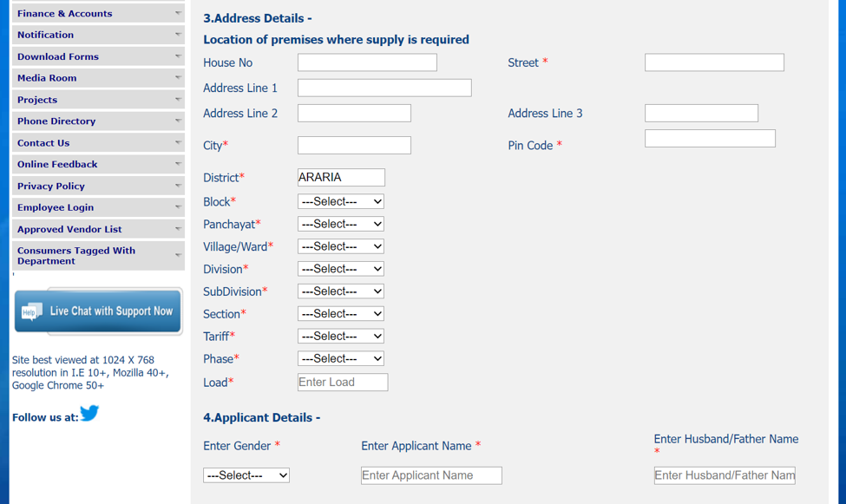Screen dimensions: 846x504
Task: Open the Panchayat dropdown
Action: [x=340, y=223]
